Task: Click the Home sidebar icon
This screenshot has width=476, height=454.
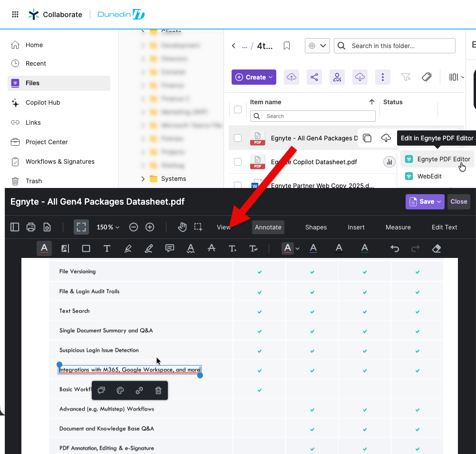Action: click(15, 45)
